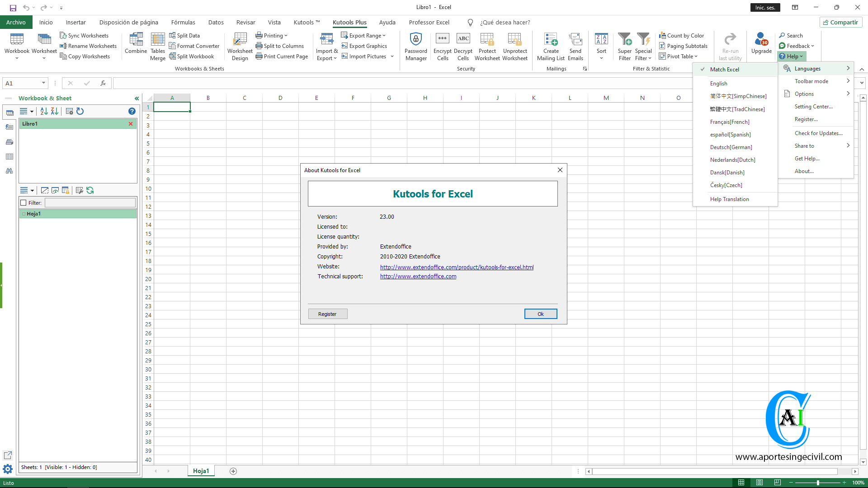Screen dimensions: 868x488
Task: Click the Decrypt Cells icon
Action: point(463,45)
